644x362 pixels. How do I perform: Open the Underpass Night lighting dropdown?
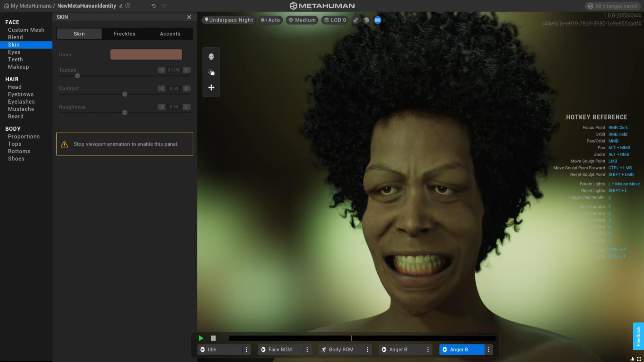(229, 20)
